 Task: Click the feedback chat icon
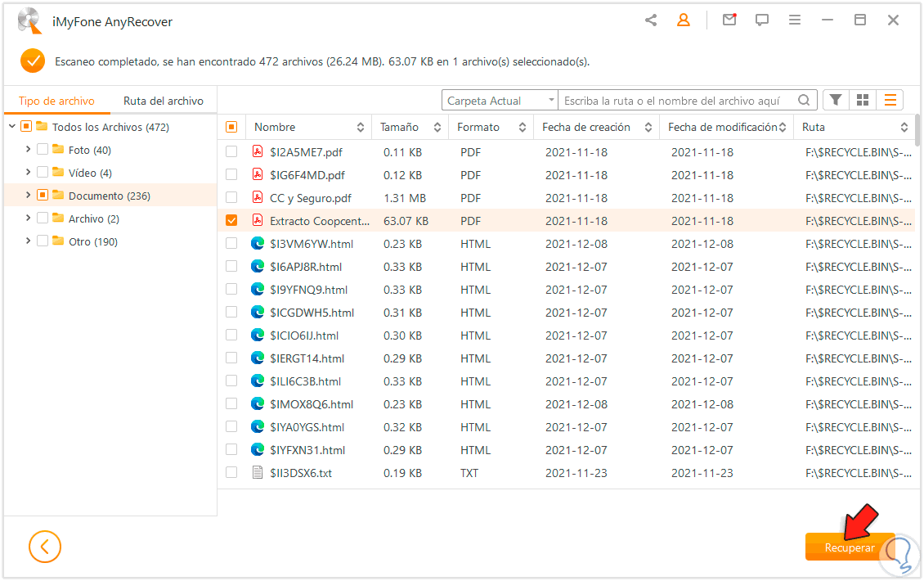762,20
